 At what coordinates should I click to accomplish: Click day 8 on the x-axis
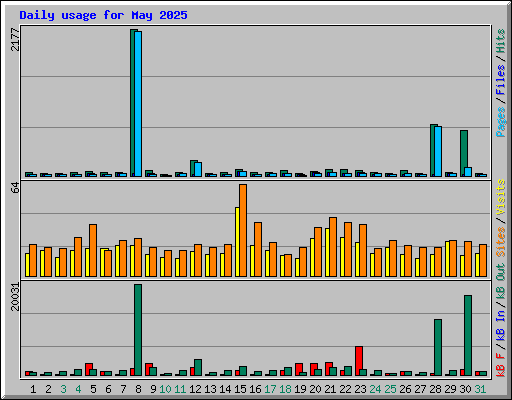pyautogui.click(x=138, y=389)
